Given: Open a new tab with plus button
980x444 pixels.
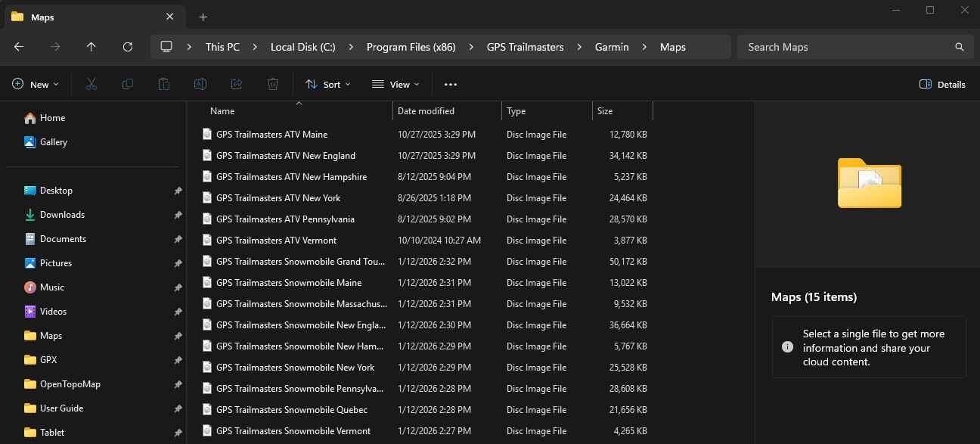Looking at the screenshot, I should (203, 17).
